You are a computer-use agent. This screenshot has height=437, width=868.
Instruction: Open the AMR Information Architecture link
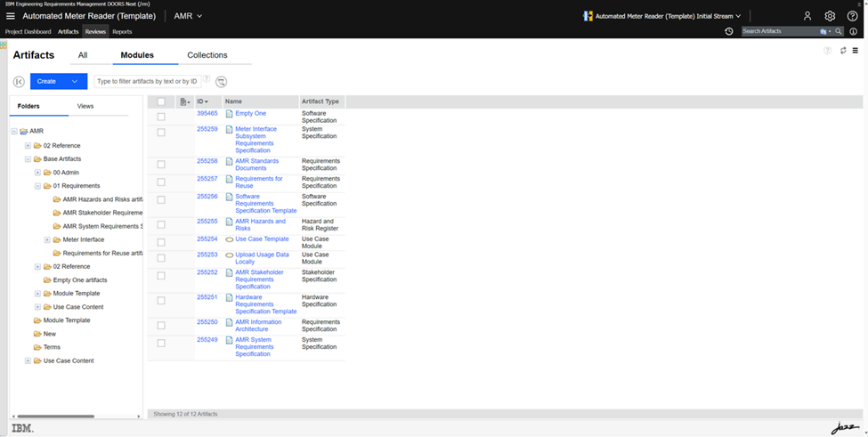click(x=258, y=326)
